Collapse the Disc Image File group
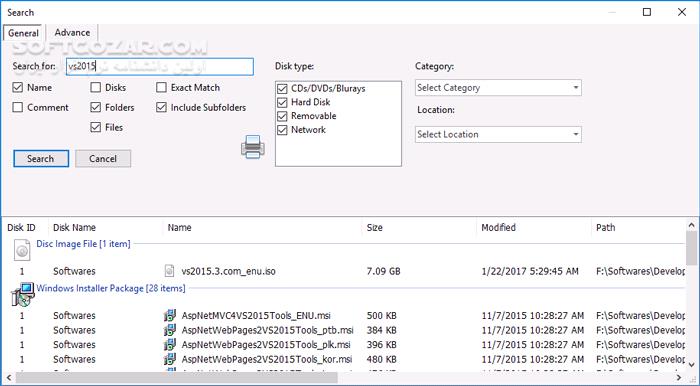 pos(83,244)
